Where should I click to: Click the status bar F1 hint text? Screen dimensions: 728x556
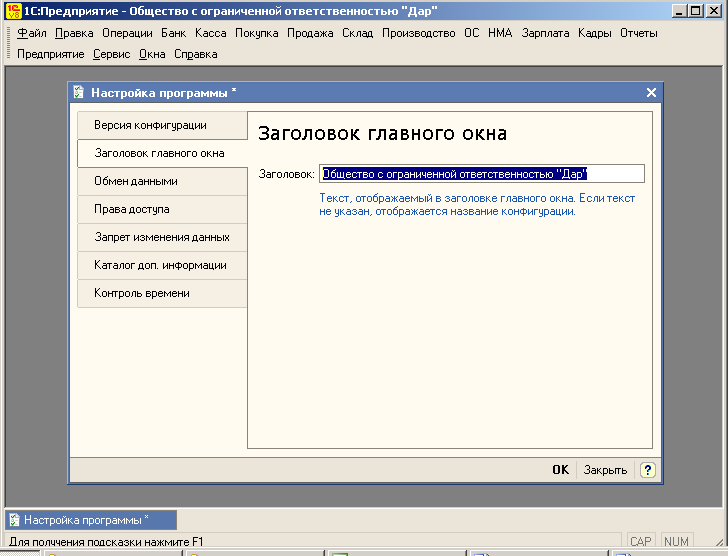[x=106, y=542]
